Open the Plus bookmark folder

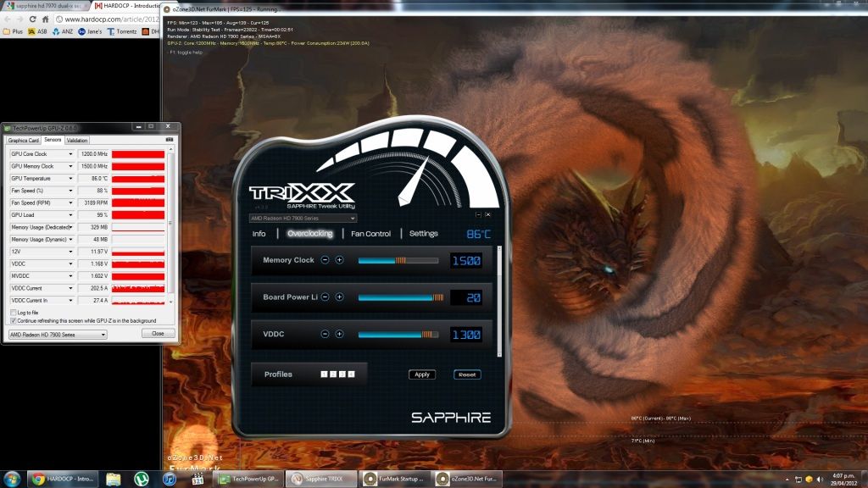coord(14,31)
